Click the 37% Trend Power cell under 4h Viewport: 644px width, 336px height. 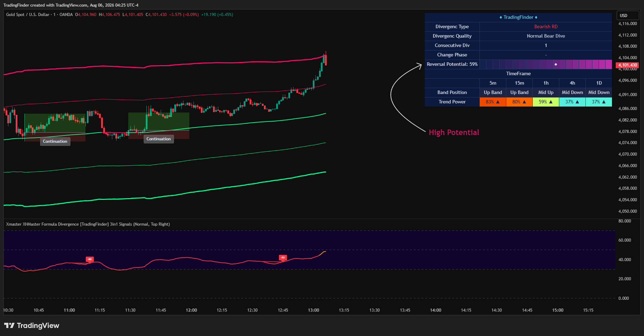point(572,102)
